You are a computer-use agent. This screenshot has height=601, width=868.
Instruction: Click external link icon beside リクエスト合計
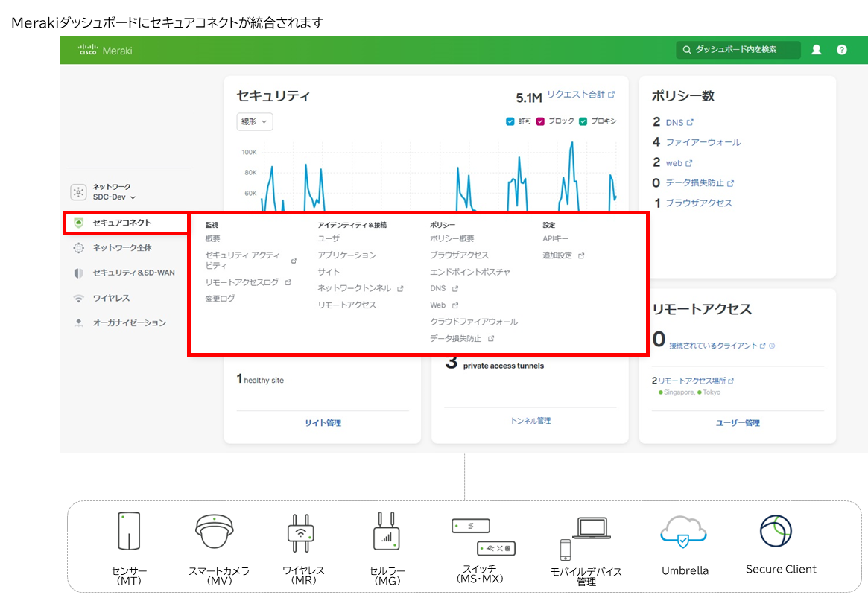coord(611,95)
